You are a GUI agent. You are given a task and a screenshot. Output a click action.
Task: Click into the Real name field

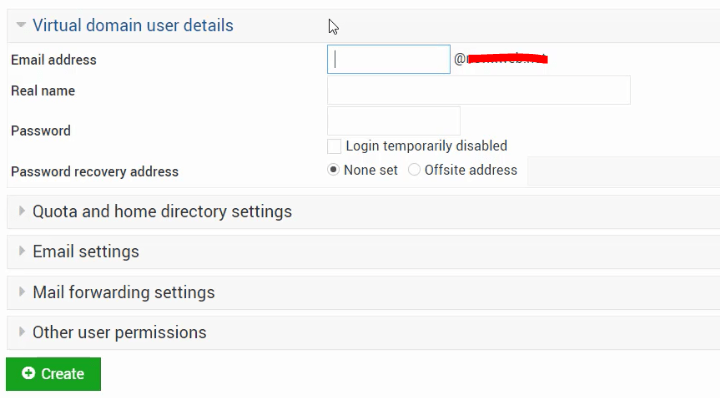coord(479,90)
